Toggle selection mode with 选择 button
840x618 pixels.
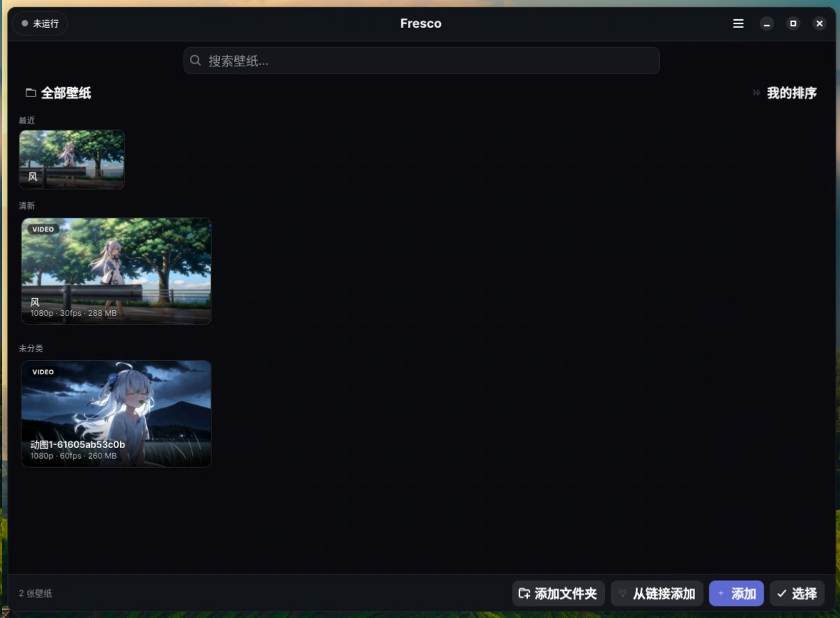[797, 593]
